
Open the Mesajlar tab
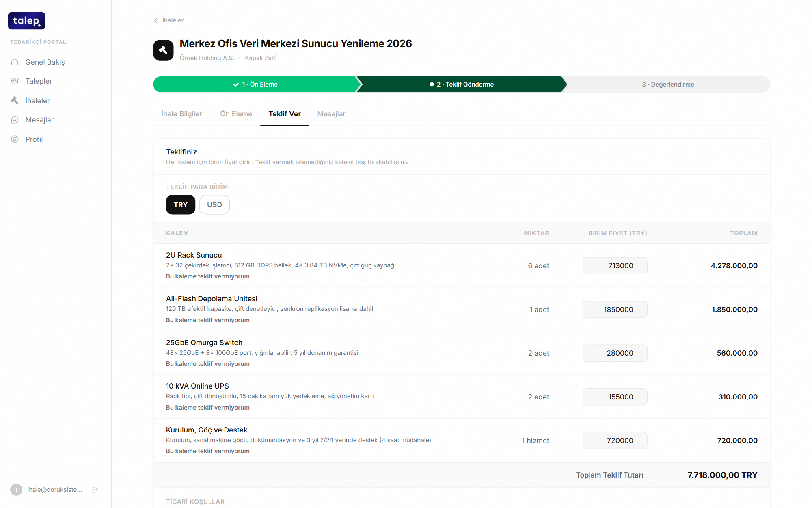click(331, 114)
